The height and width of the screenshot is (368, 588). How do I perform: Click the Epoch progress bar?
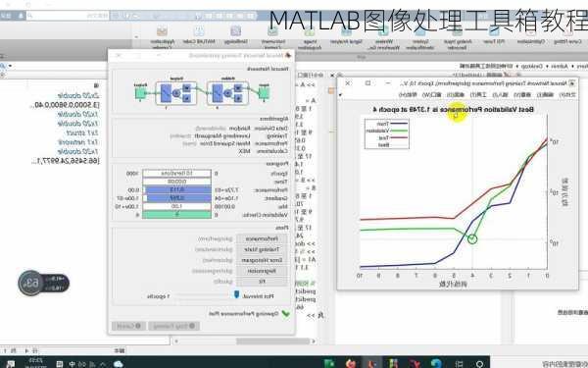177,173
